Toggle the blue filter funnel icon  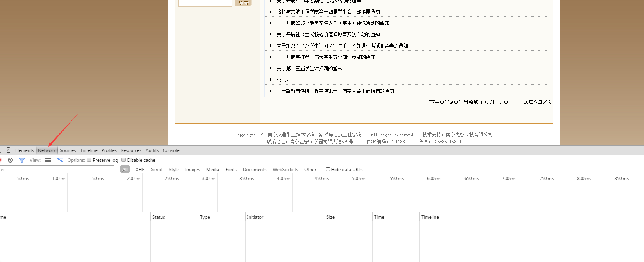pos(22,160)
